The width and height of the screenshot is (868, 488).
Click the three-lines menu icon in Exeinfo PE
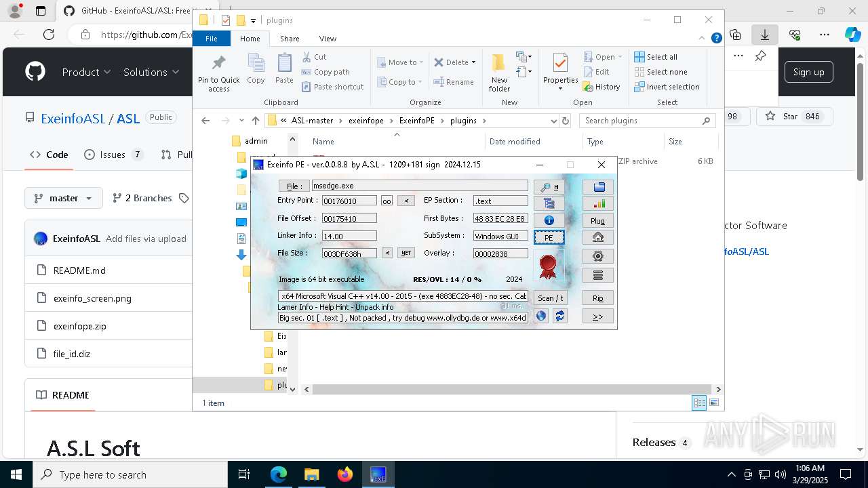point(598,275)
